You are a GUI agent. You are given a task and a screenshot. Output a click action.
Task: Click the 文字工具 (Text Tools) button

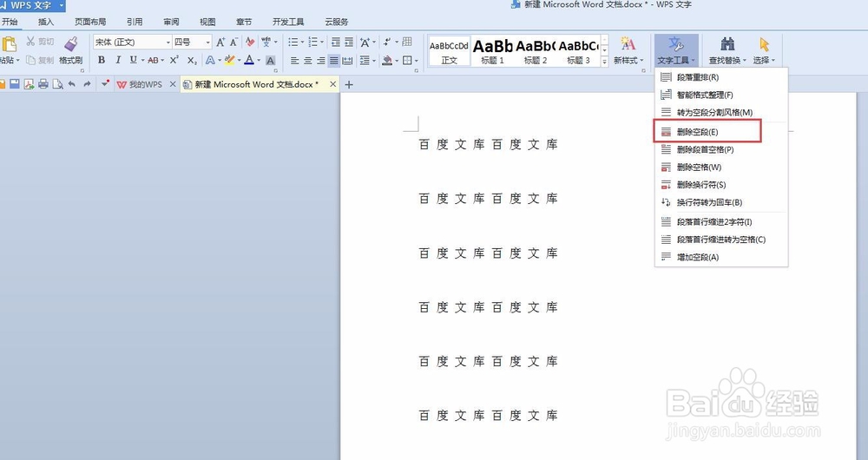(676, 50)
